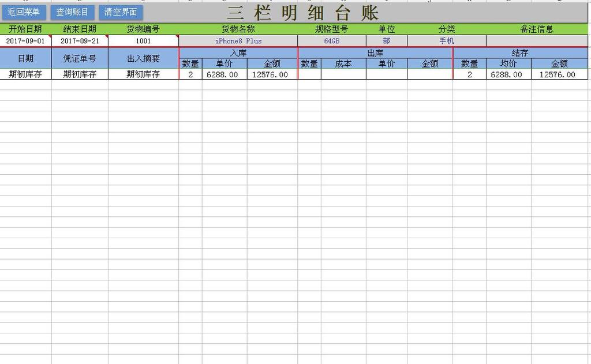Click the 期初库存 cell under 日期
Screen dimensions: 591x364
pos(25,74)
